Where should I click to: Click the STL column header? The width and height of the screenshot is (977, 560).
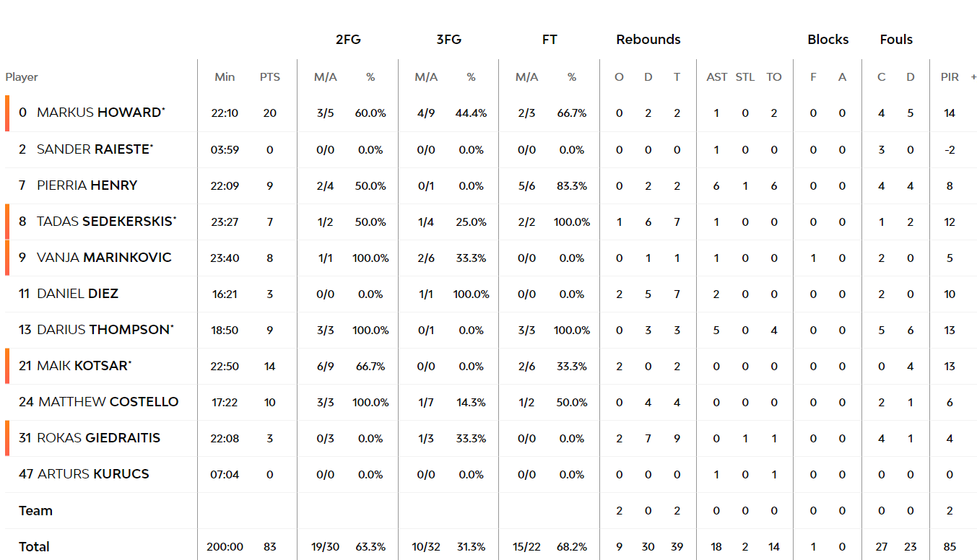[x=745, y=77]
